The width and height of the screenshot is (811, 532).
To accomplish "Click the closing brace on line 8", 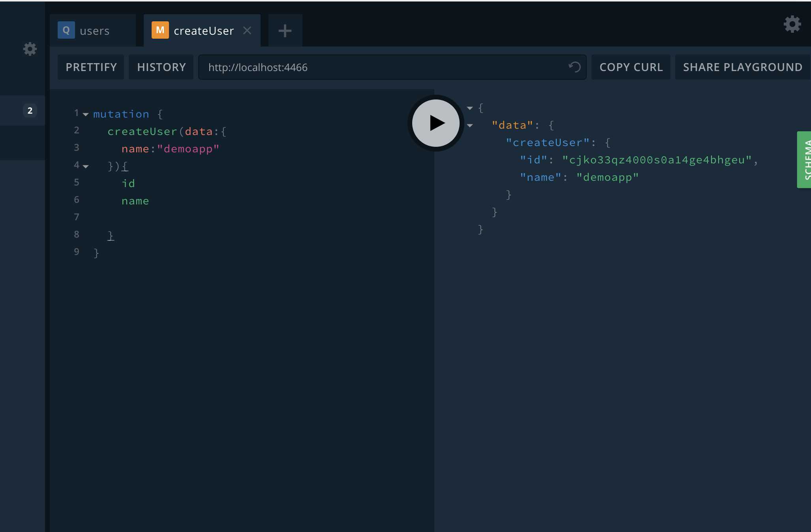I will click(x=111, y=236).
